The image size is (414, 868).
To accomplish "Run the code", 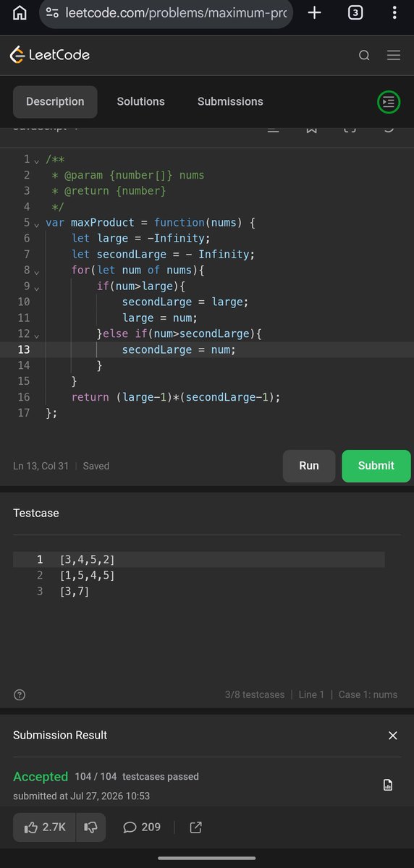I will coord(309,466).
